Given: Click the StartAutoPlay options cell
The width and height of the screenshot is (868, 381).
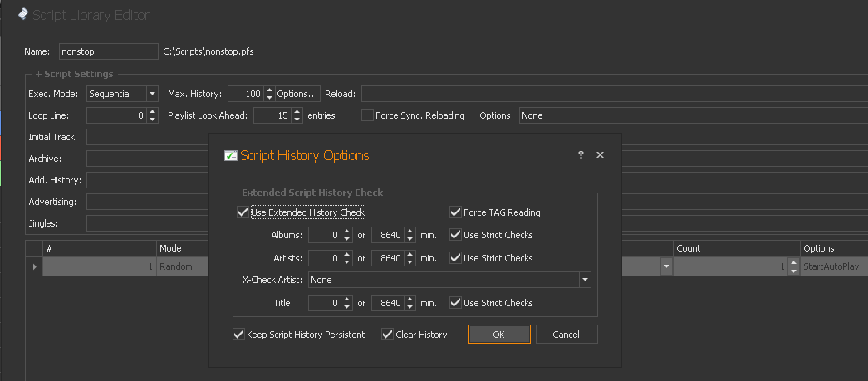Looking at the screenshot, I should pyautogui.click(x=834, y=266).
